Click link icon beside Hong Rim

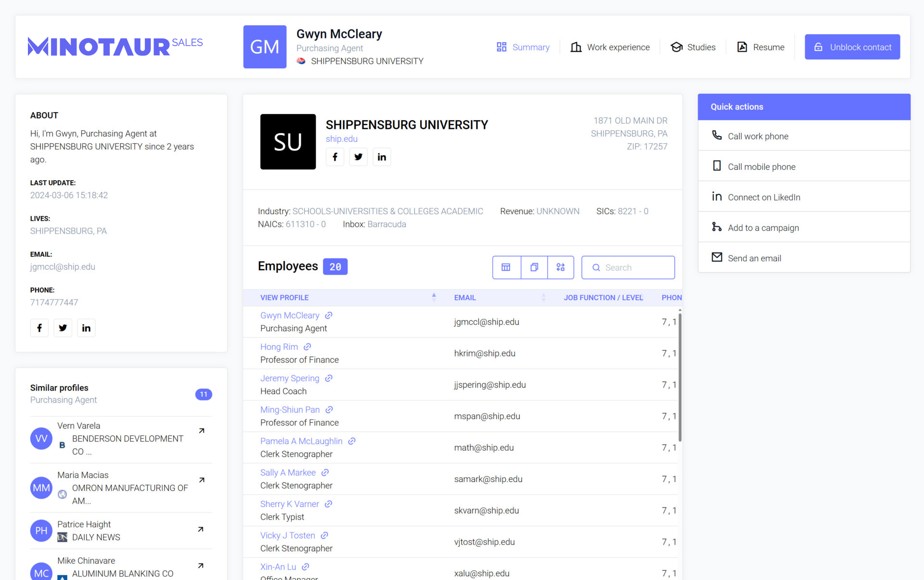pos(308,347)
